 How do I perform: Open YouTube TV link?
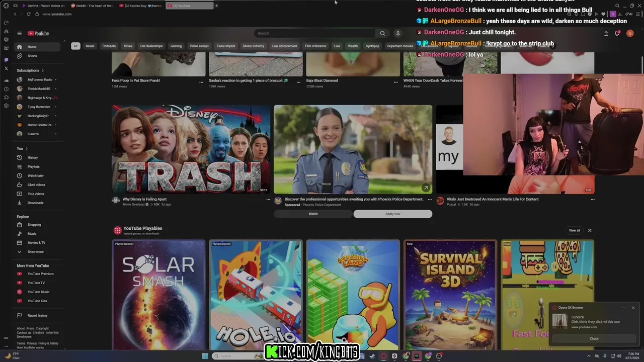[38, 283]
